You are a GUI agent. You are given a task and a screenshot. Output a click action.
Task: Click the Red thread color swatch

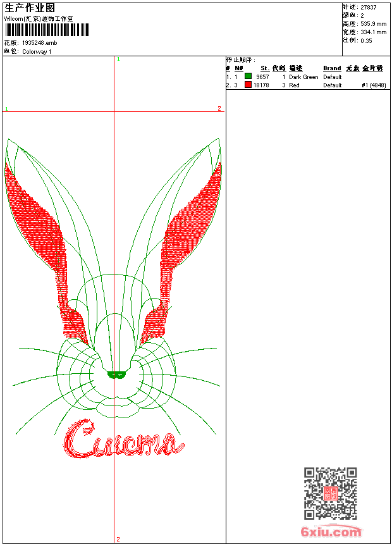tap(248, 85)
